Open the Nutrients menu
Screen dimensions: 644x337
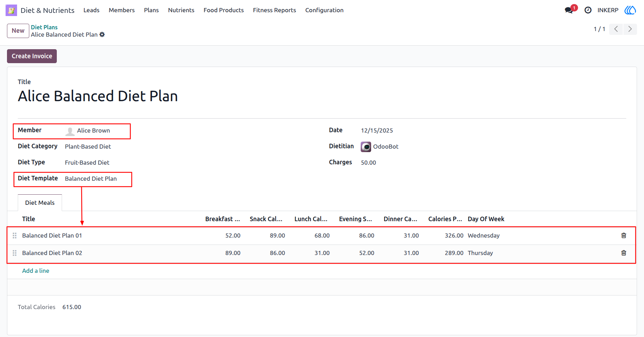(x=181, y=10)
